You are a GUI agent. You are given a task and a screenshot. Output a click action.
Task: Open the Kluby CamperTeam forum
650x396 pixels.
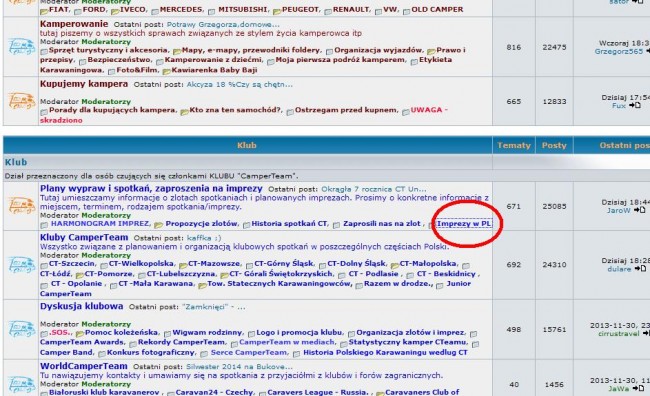click(84, 237)
